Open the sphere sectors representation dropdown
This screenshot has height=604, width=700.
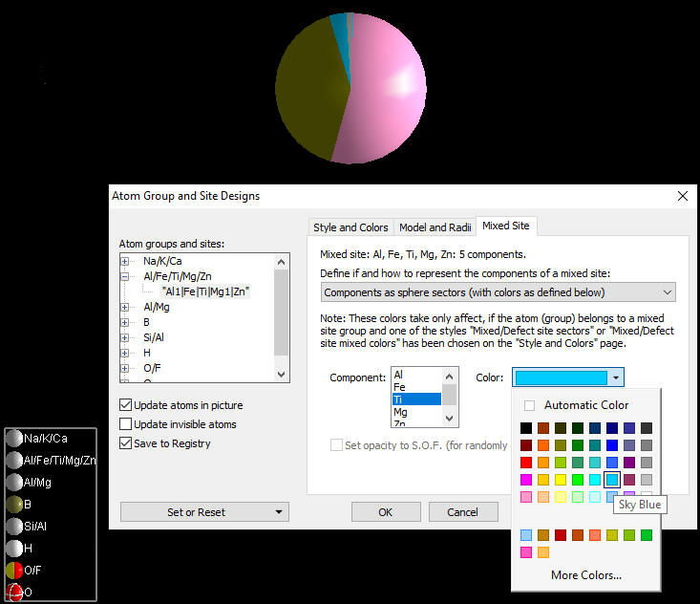tap(498, 292)
